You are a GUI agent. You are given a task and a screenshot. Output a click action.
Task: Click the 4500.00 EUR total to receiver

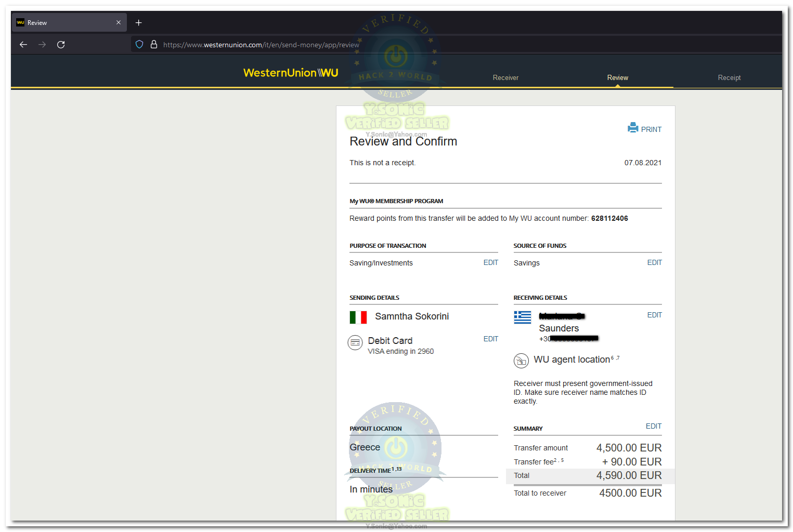pyautogui.click(x=630, y=494)
